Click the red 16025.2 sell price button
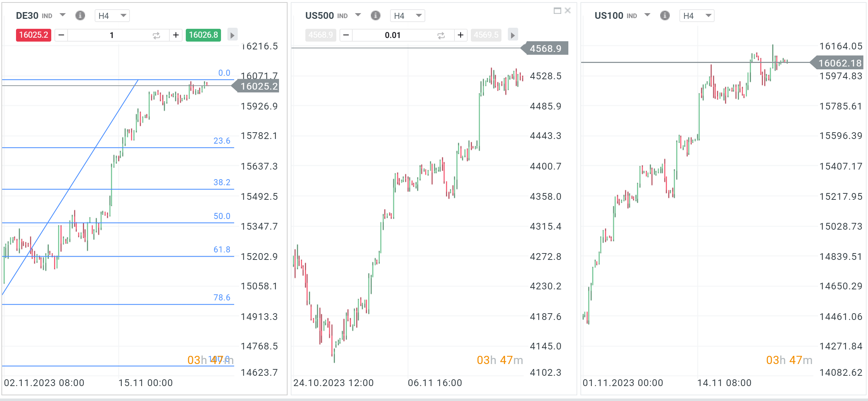 point(33,35)
